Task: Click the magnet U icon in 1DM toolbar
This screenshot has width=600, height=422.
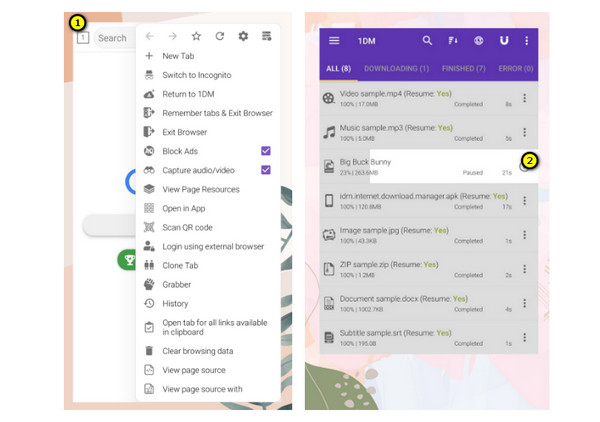Action: [504, 41]
